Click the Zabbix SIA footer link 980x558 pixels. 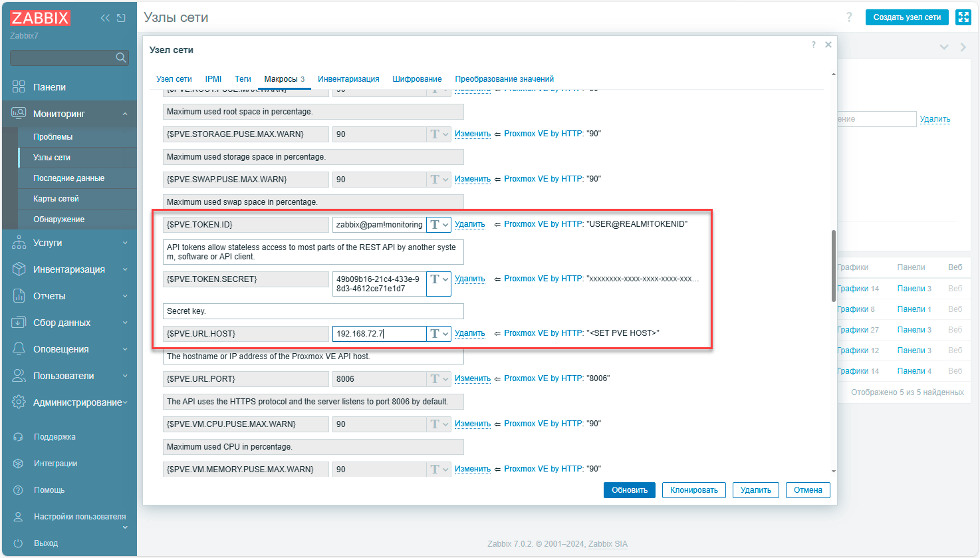click(608, 544)
